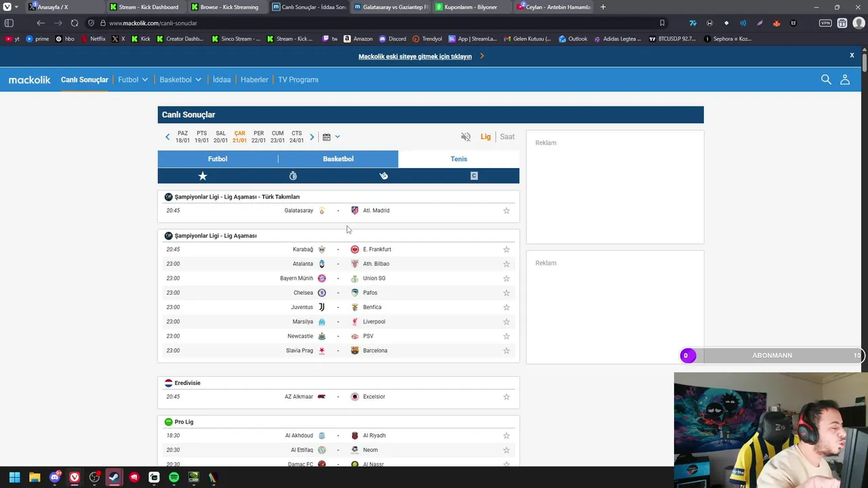This screenshot has width=868, height=488.
Task: Open Canlı Sonuçlar navigation item
Action: [85, 79]
